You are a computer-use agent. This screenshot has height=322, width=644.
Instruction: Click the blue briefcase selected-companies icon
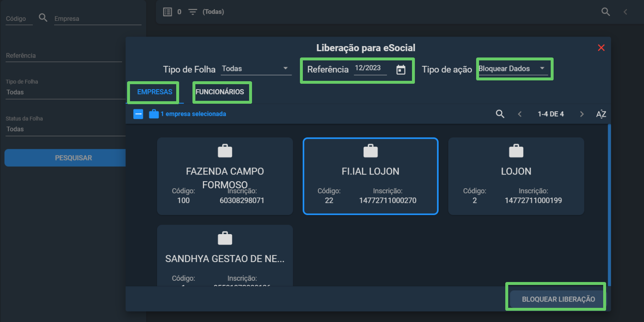coord(154,114)
